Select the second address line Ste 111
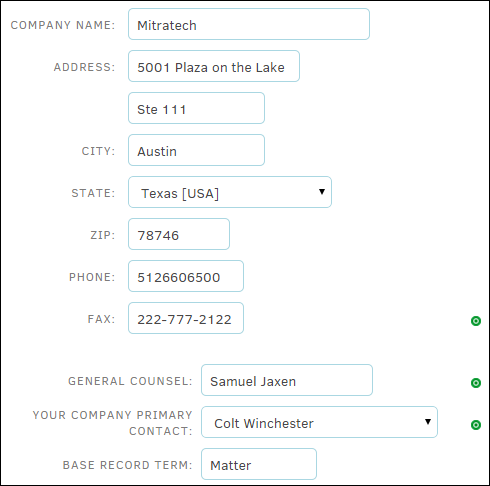The width and height of the screenshot is (490, 486). pos(196,108)
